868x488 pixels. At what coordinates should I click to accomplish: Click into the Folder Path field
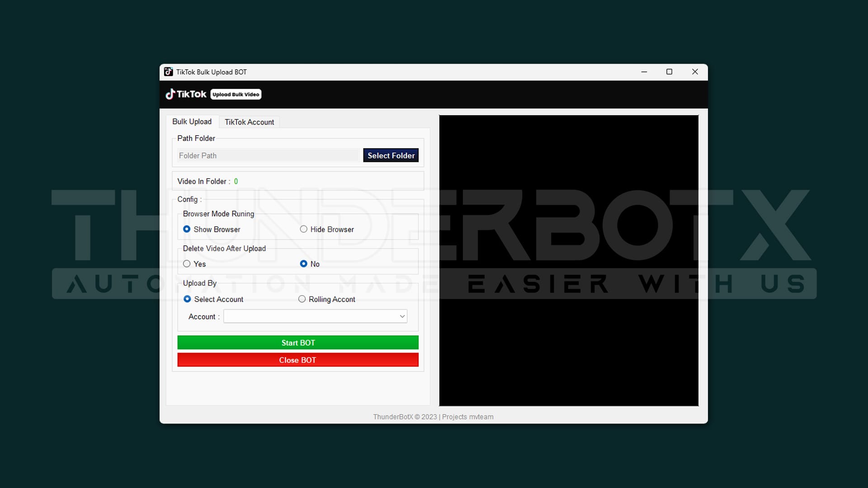point(268,155)
